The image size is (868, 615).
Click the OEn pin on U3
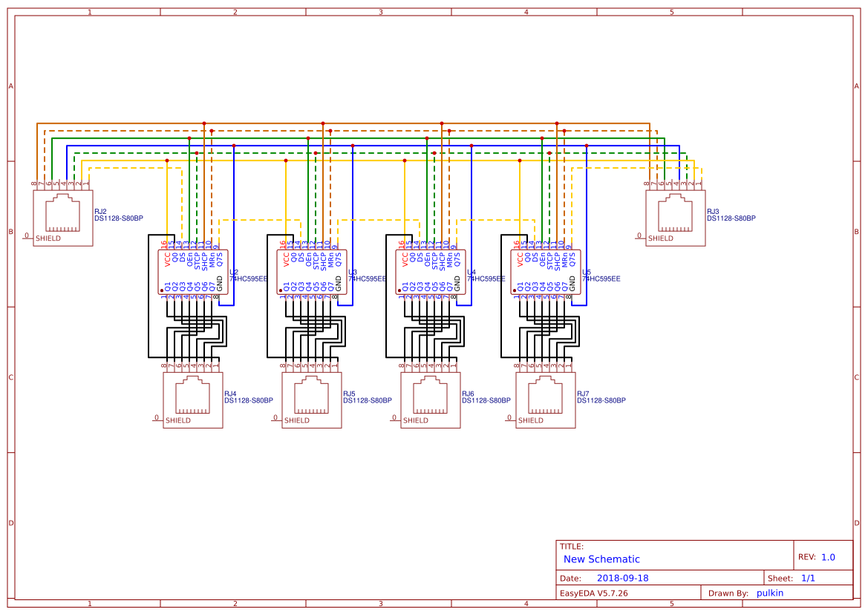[310, 259]
